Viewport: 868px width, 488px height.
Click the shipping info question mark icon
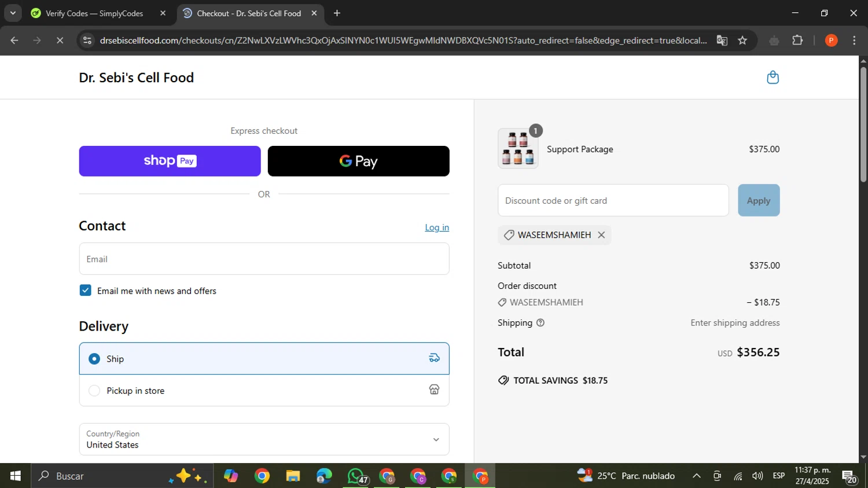coord(540,323)
